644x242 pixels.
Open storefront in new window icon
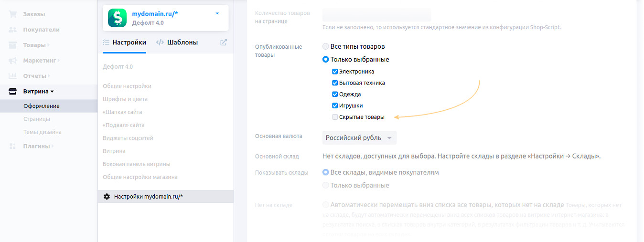point(224,42)
